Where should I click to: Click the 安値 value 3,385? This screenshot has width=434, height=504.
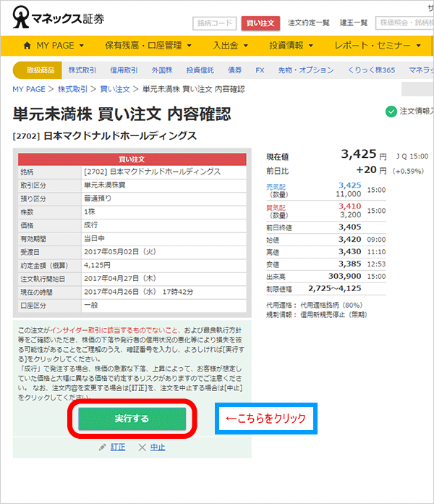point(350,264)
